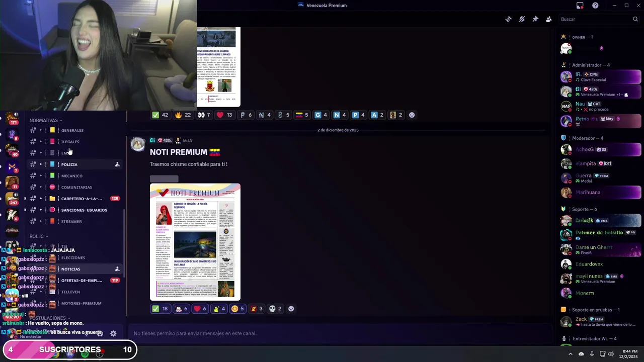Toggle blue G reaction with 4
Screen dimensions: 644x362
pyautogui.click(x=321, y=115)
